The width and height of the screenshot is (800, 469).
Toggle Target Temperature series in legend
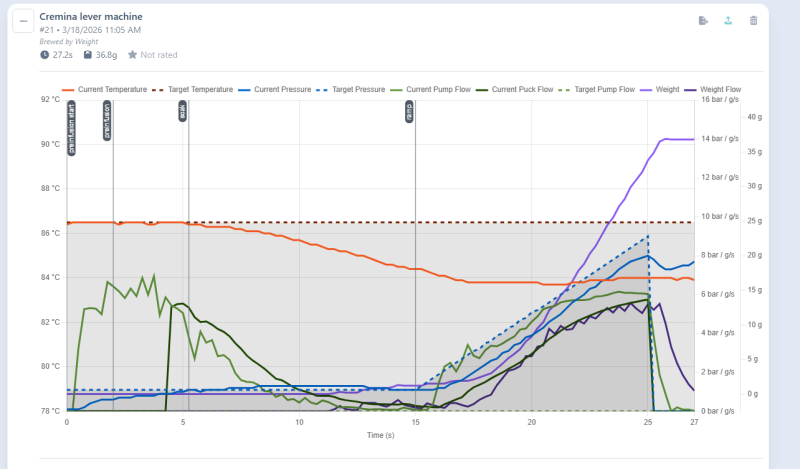pos(192,89)
